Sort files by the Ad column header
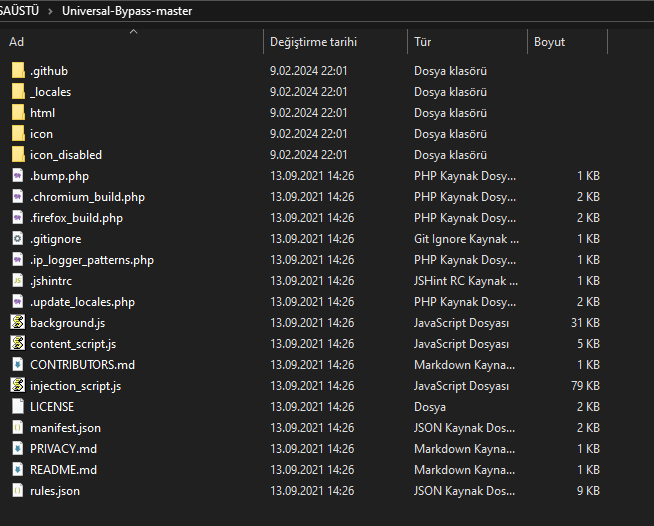Image resolution: width=654 pixels, height=526 pixels. pyautogui.click(x=17, y=42)
